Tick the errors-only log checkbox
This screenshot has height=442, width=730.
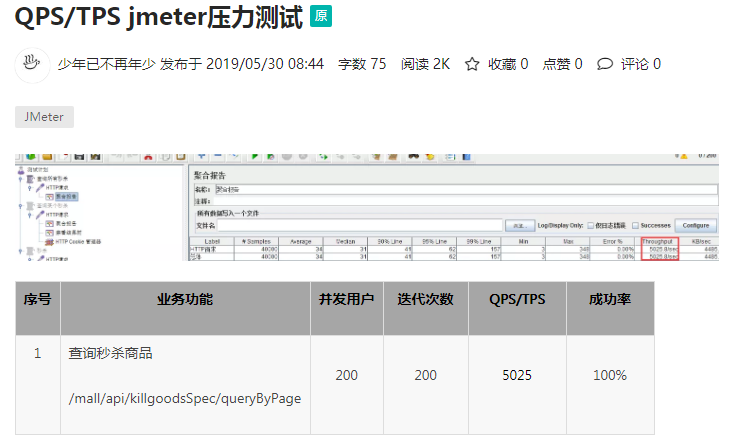click(590, 225)
